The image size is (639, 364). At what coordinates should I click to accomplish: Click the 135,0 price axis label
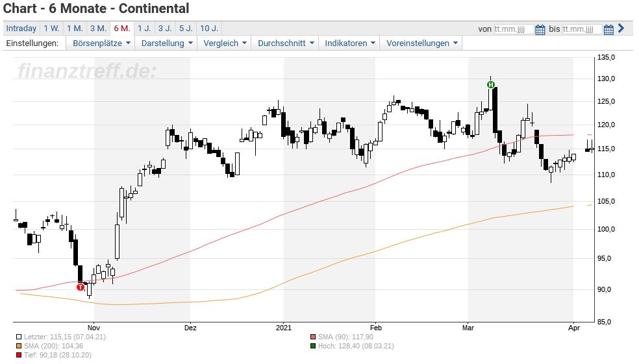[606, 57]
